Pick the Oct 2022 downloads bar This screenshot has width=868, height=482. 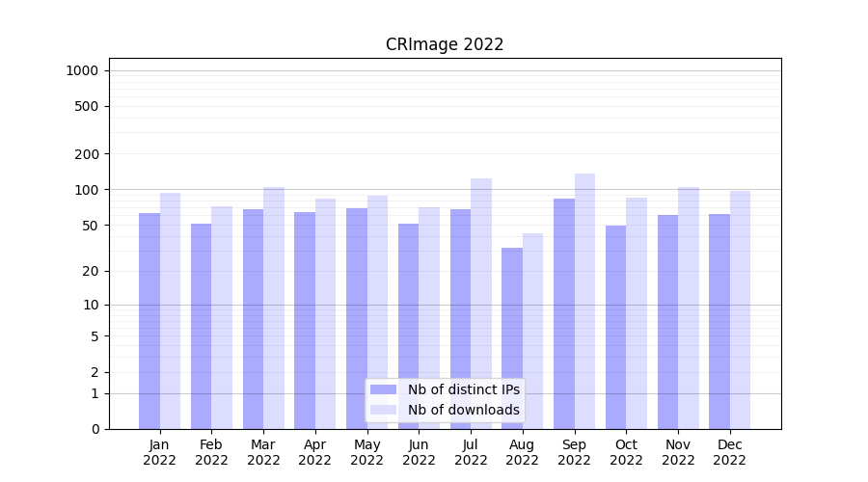point(637,313)
